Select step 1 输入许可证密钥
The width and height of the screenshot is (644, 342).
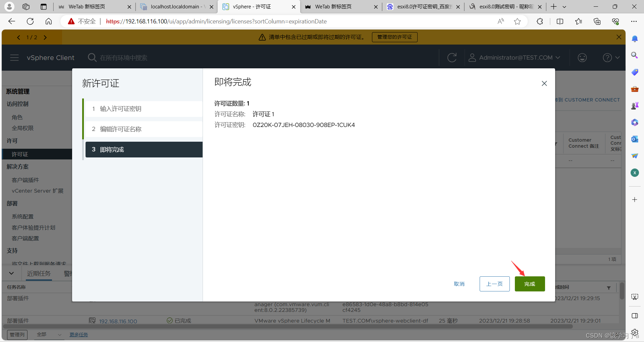click(144, 109)
